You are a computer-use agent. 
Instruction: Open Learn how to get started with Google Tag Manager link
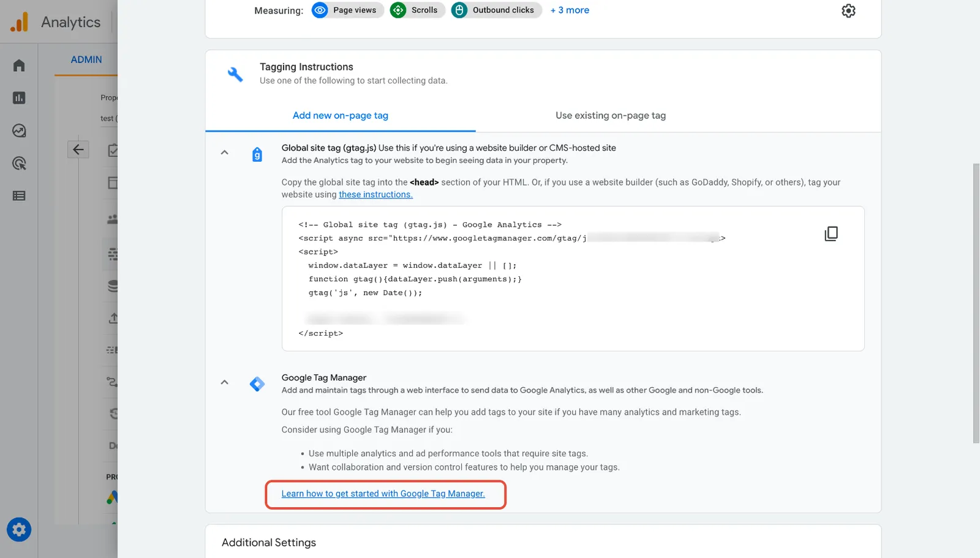pyautogui.click(x=383, y=494)
